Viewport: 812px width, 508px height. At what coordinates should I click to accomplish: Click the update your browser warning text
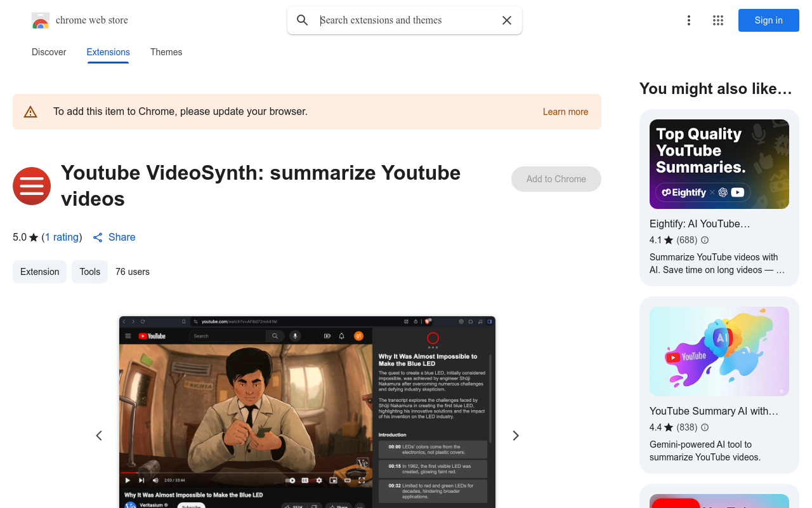(180, 112)
